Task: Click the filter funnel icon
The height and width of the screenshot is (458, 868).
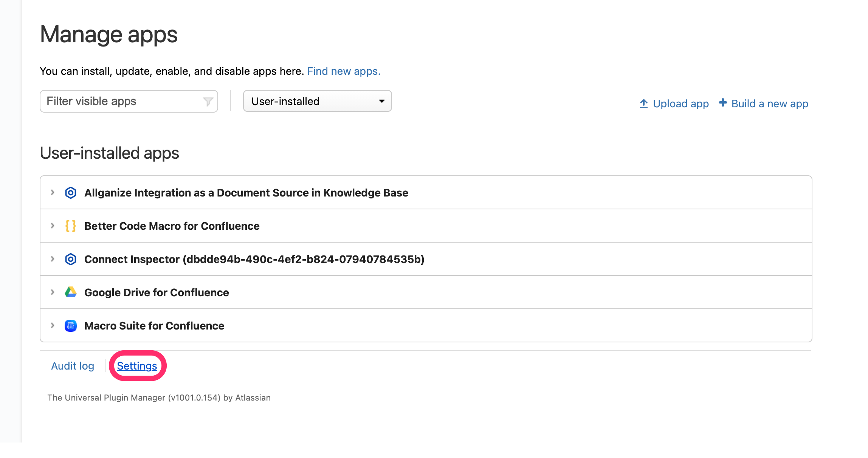Action: pos(208,101)
